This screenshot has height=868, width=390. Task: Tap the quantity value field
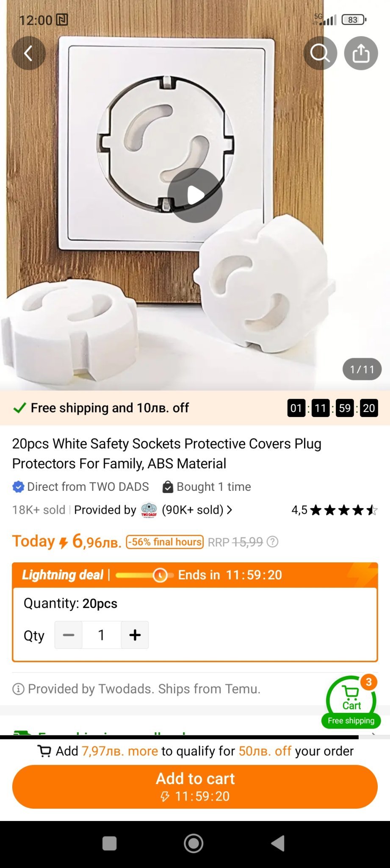point(102,635)
